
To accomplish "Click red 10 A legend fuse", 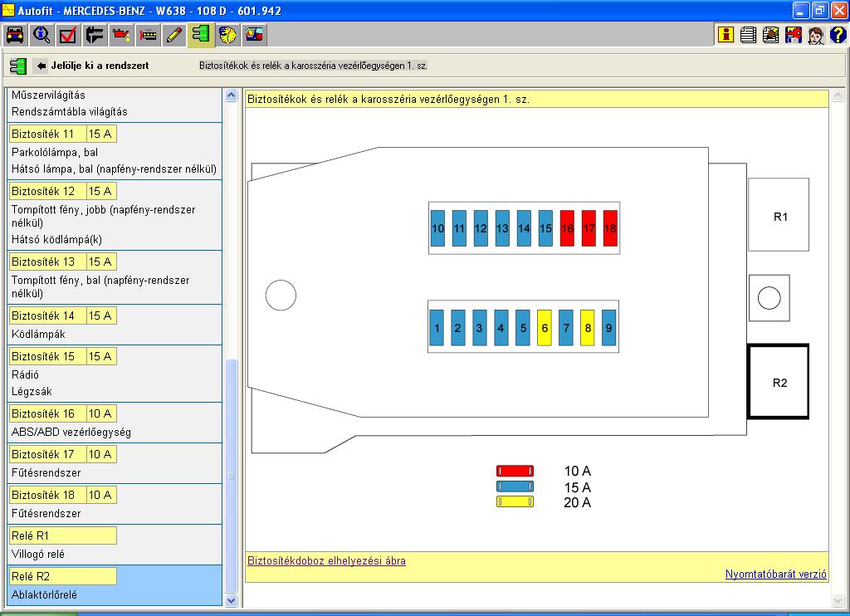I will [515, 471].
